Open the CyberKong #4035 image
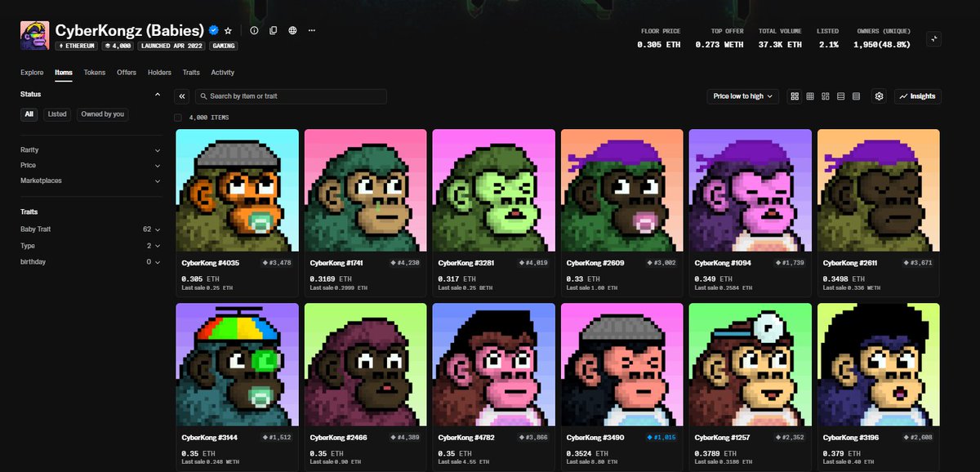The image size is (980, 472). tap(237, 190)
